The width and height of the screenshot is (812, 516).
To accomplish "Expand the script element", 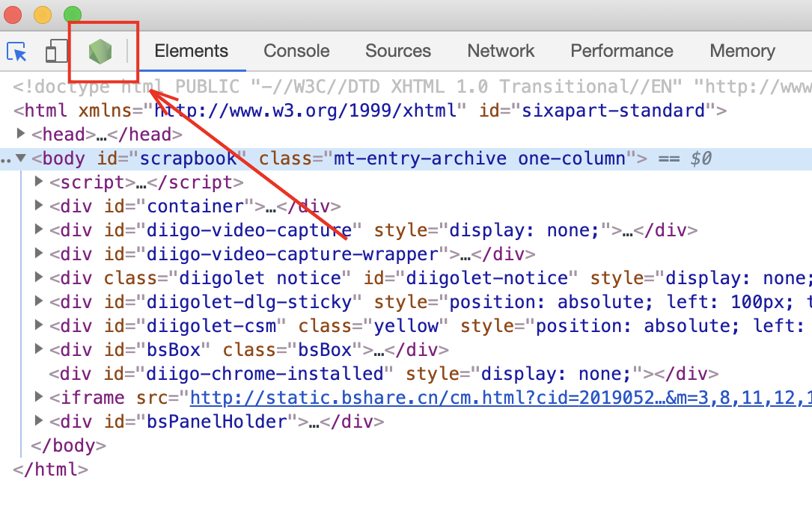I will [x=38, y=181].
